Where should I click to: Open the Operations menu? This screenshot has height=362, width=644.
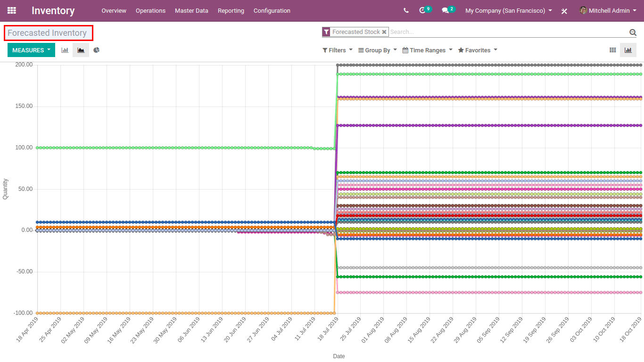pos(150,10)
